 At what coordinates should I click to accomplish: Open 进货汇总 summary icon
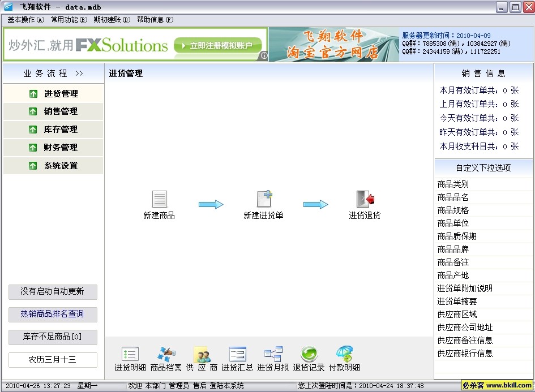(x=237, y=354)
